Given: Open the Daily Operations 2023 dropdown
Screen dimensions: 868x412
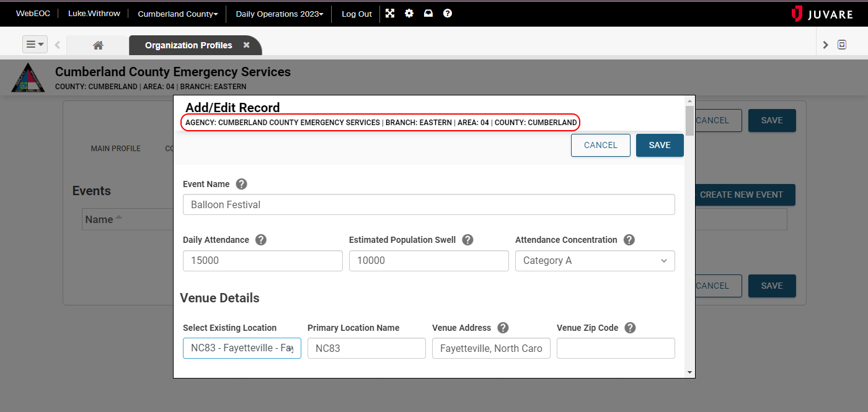Looking at the screenshot, I should tap(278, 13).
